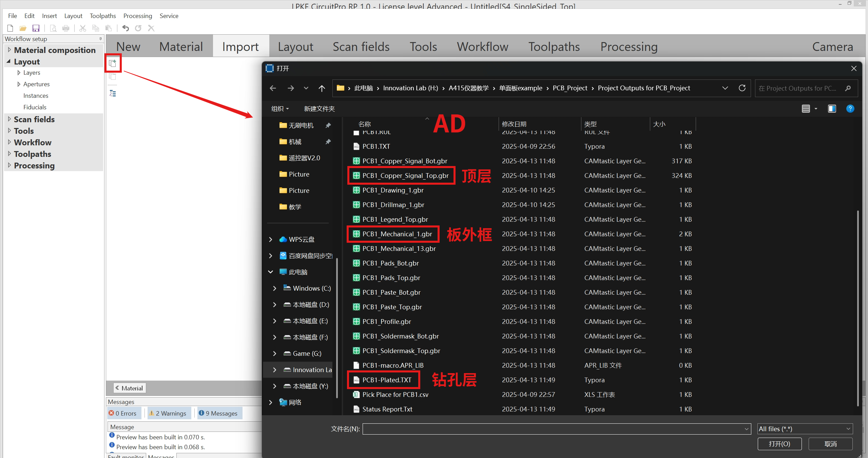The height and width of the screenshot is (458, 868).
Task: Click the 打开(O) open button
Action: [x=779, y=444]
